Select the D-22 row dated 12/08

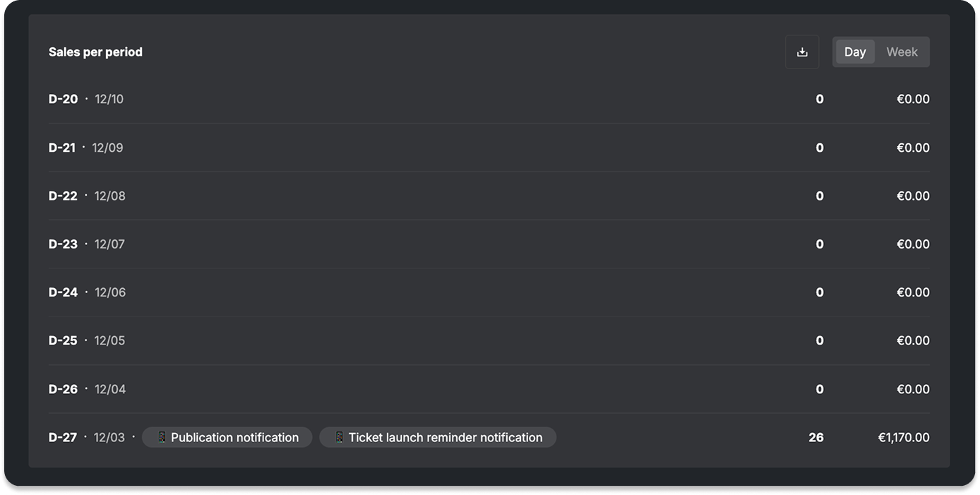pos(489,196)
